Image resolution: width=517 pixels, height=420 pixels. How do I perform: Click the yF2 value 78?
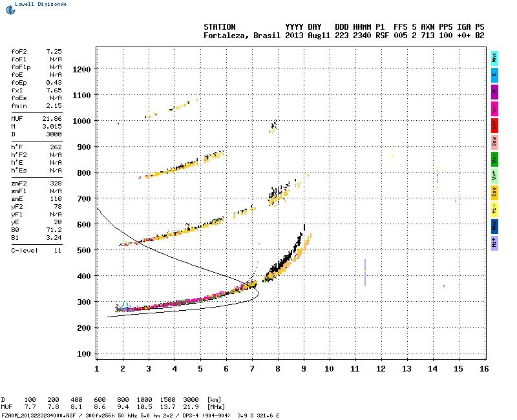tap(58, 207)
